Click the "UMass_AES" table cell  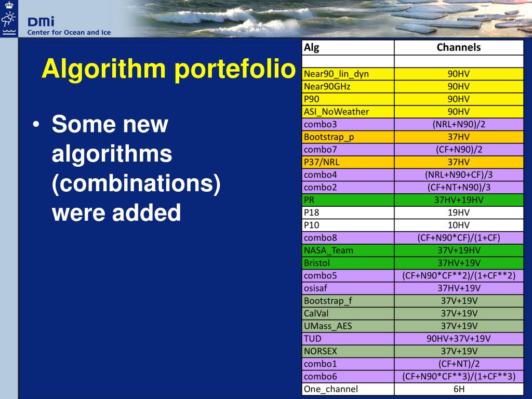[x=348, y=326]
